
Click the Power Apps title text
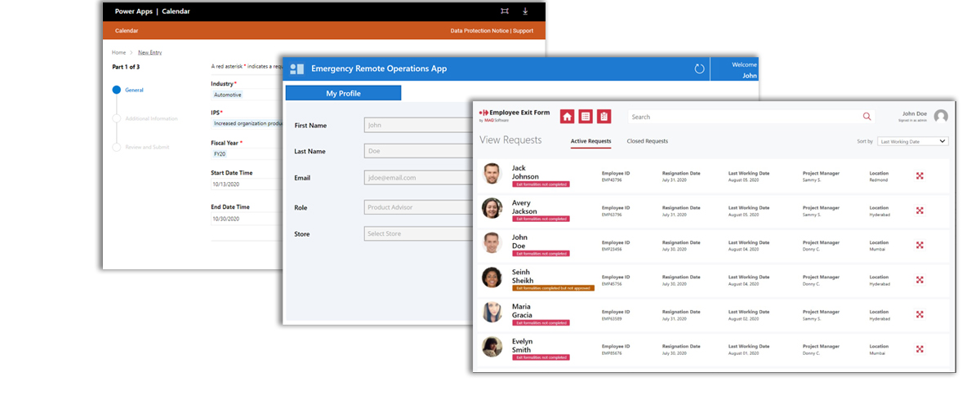[x=134, y=11]
